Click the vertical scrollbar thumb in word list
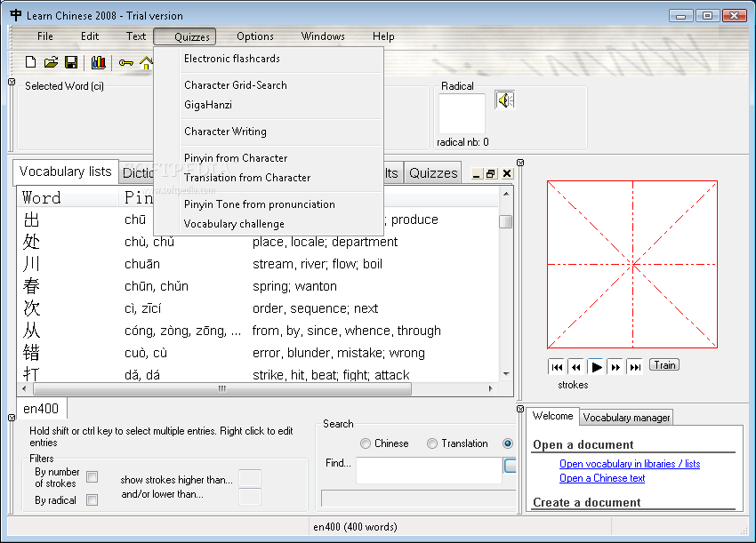 (506, 221)
